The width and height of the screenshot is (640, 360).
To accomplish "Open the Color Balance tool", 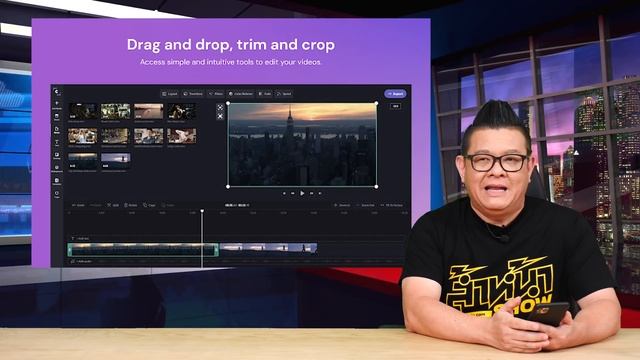I will point(241,94).
